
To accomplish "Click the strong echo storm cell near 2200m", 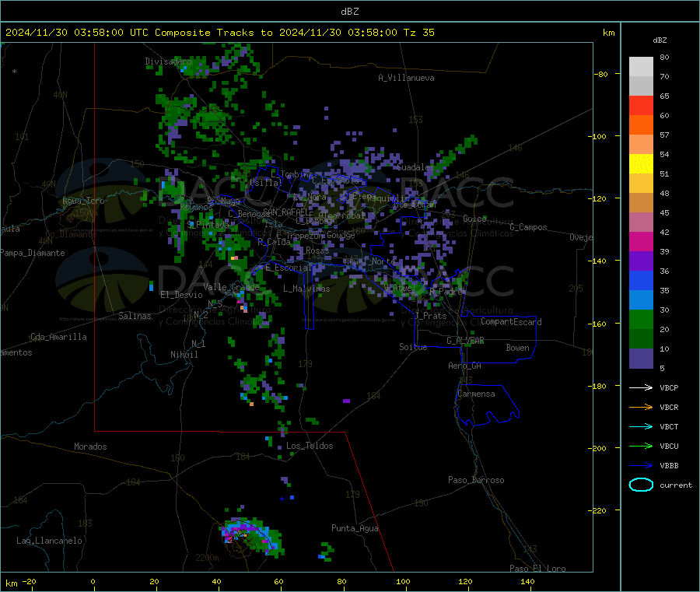I will point(252,536).
